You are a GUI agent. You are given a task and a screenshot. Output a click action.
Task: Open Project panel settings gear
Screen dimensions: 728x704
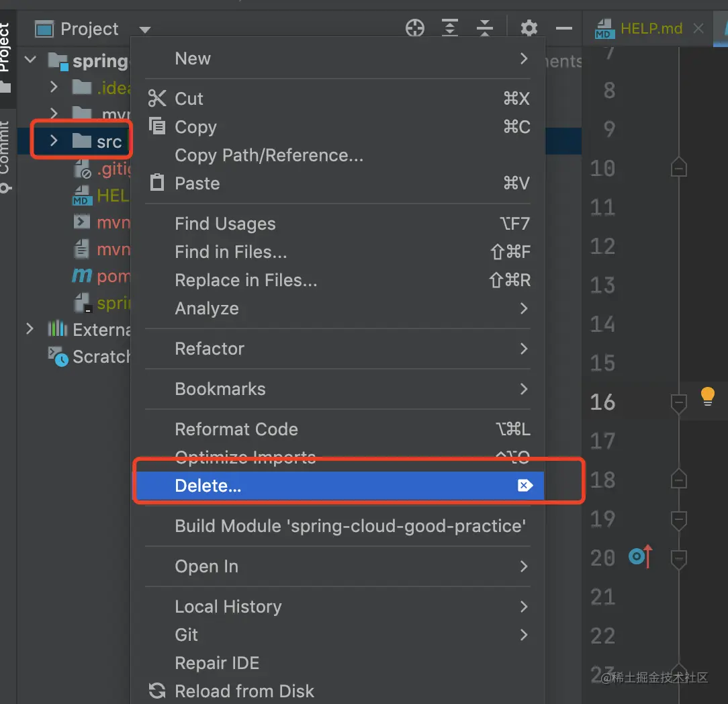click(x=529, y=28)
